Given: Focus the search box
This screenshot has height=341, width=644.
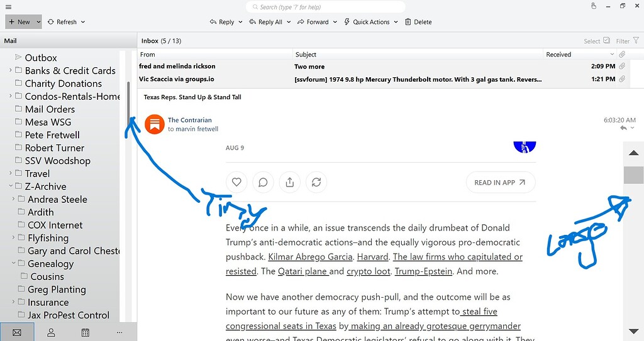Looking at the screenshot, I should [325, 7].
